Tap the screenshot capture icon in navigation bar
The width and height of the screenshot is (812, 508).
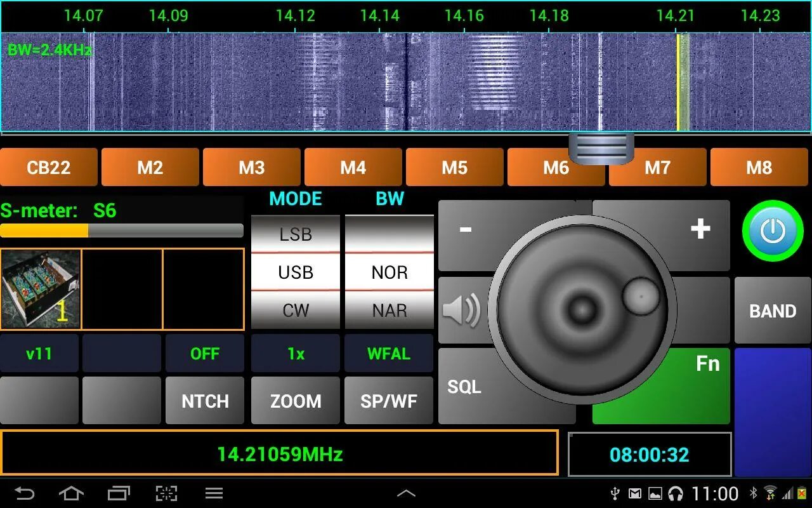coord(166,493)
